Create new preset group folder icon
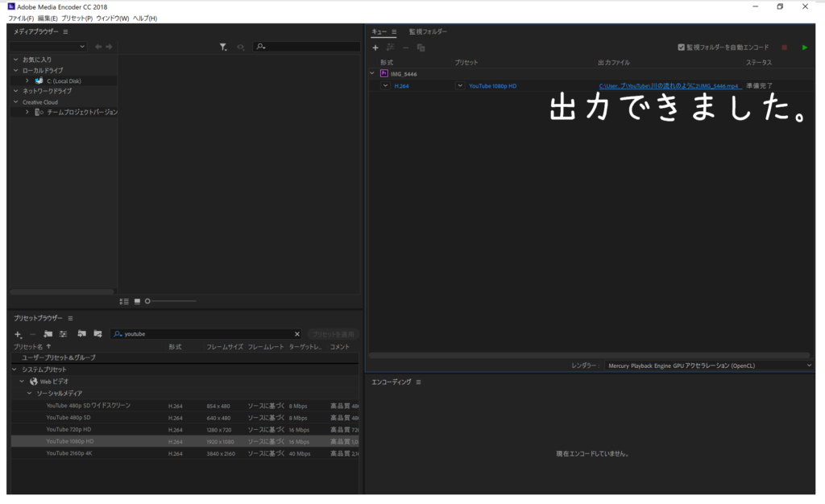Viewport: 825px width, 504px height. pyautogui.click(x=48, y=334)
